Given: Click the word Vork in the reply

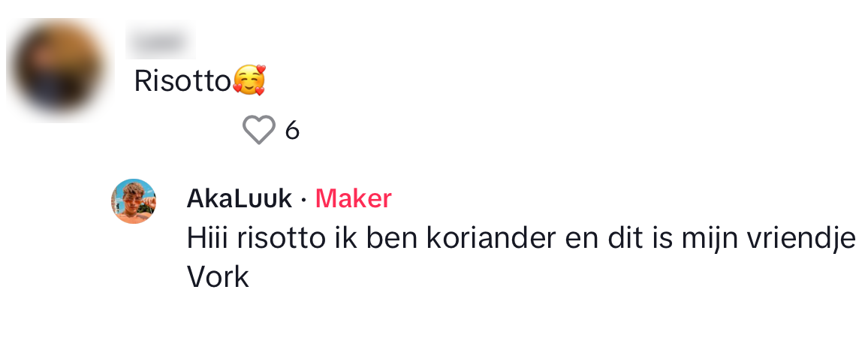Looking at the screenshot, I should [218, 278].
